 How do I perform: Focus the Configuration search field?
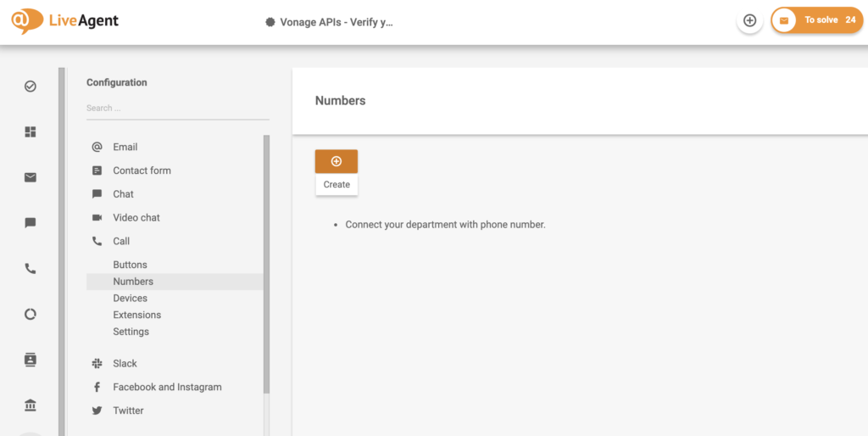pos(176,109)
